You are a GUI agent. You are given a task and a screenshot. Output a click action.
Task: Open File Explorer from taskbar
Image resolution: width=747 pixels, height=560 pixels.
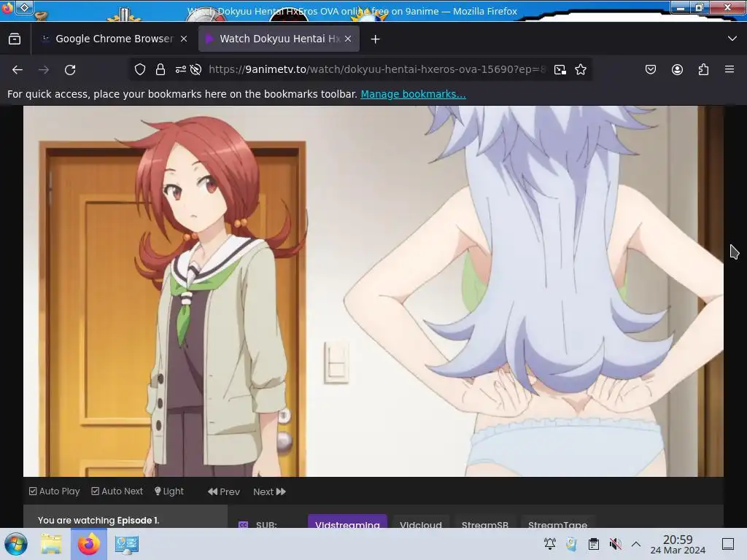(x=51, y=544)
